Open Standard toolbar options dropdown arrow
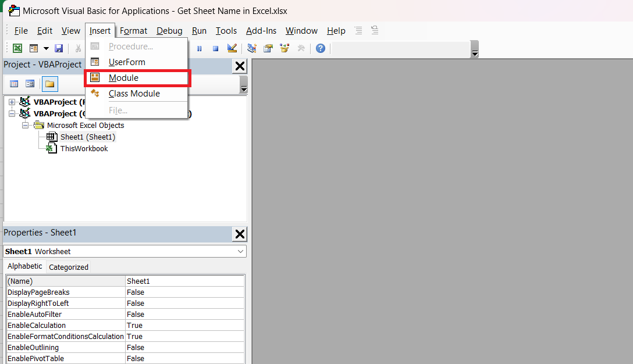 click(475, 49)
